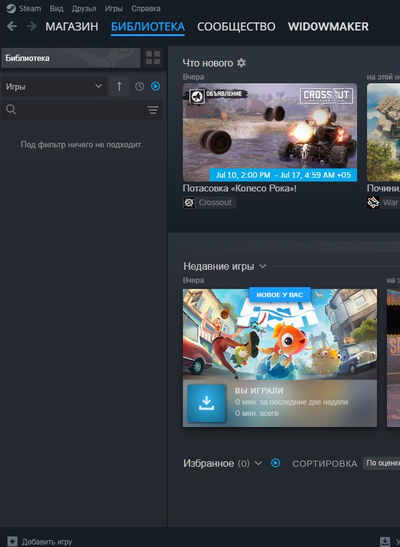Expand the Недавние игры dropdown chevron
The height and width of the screenshot is (547, 400).
[x=263, y=267]
